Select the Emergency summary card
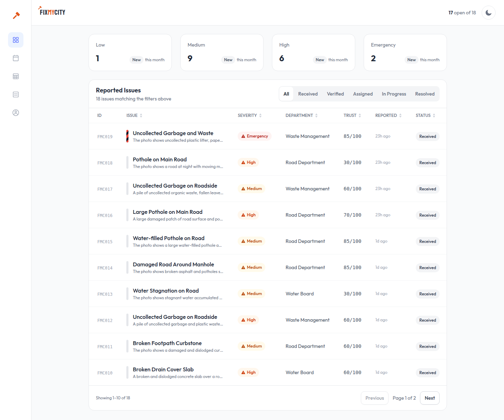This screenshot has width=504, height=420. pyautogui.click(x=405, y=52)
